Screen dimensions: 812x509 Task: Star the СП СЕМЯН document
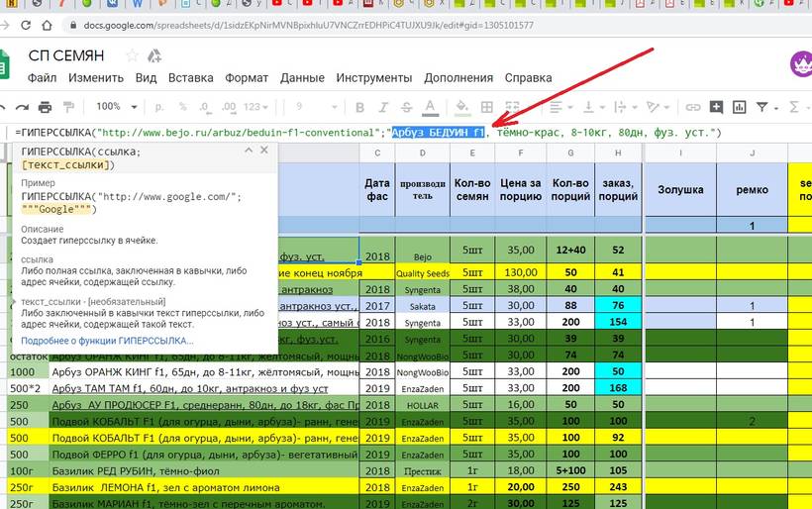tap(132, 55)
